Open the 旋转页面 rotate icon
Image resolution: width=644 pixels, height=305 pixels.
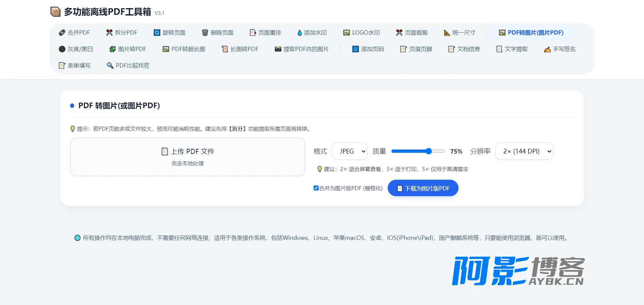tap(157, 33)
